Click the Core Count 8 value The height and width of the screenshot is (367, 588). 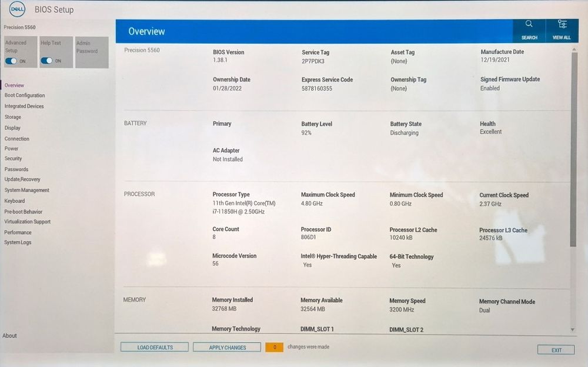coord(214,237)
